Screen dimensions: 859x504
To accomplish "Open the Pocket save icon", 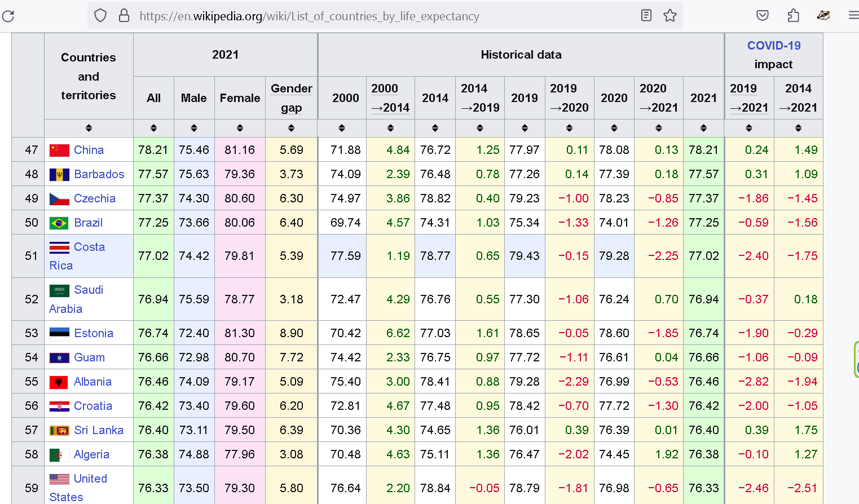I will 763,16.
